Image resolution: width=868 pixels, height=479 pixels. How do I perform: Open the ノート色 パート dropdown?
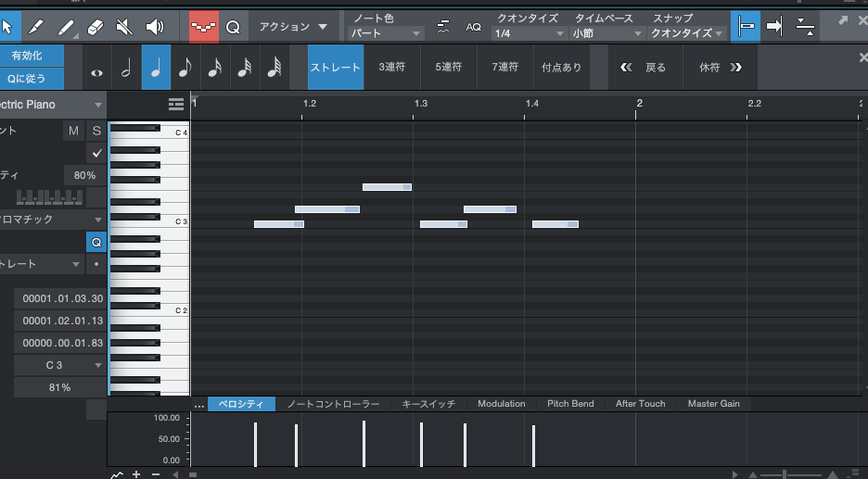[x=386, y=33]
